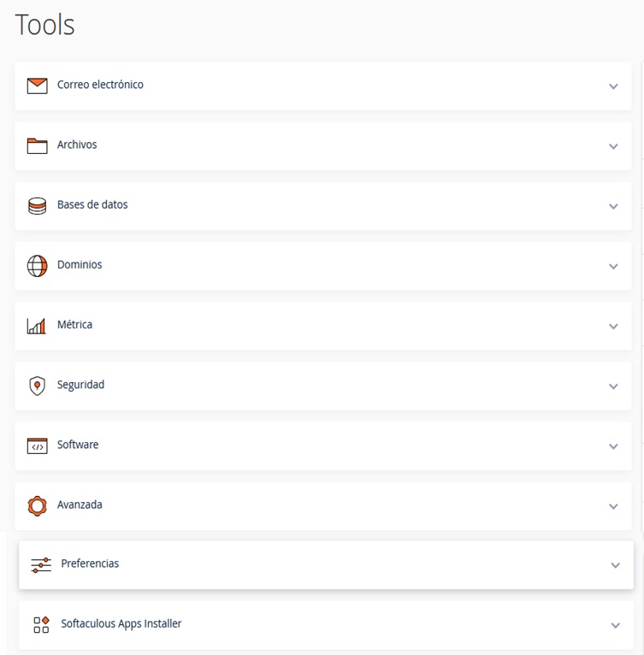
Task: Click the shield icon for Seguridad
Action: click(37, 386)
